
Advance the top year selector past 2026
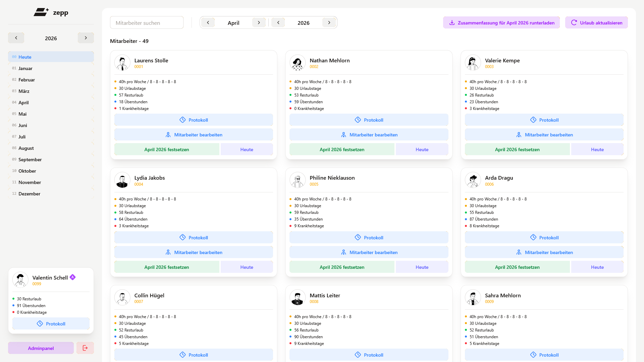(329, 22)
